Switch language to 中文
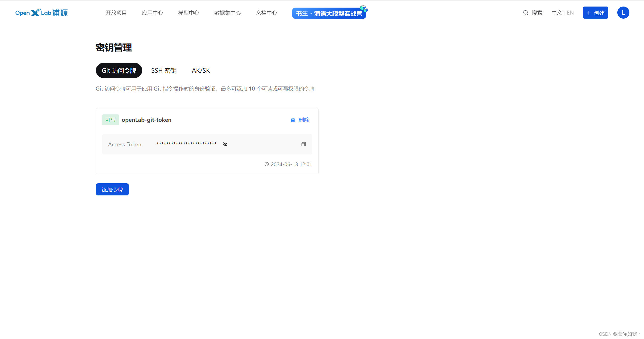 556,13
